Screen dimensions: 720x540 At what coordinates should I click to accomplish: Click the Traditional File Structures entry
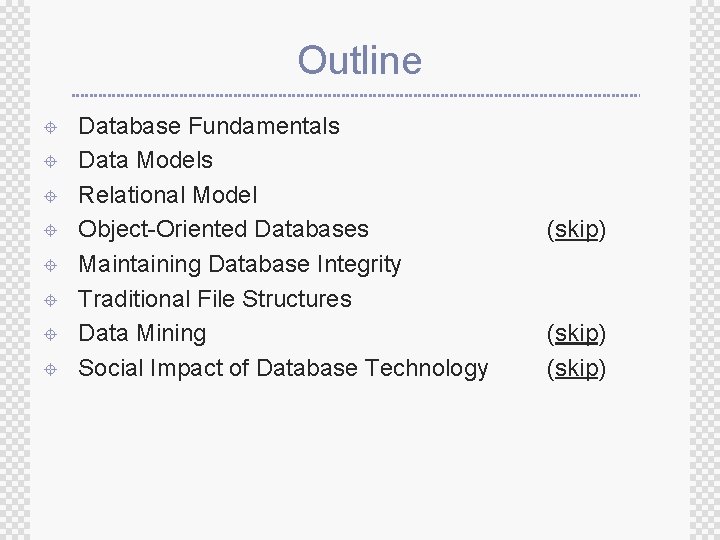pos(215,299)
